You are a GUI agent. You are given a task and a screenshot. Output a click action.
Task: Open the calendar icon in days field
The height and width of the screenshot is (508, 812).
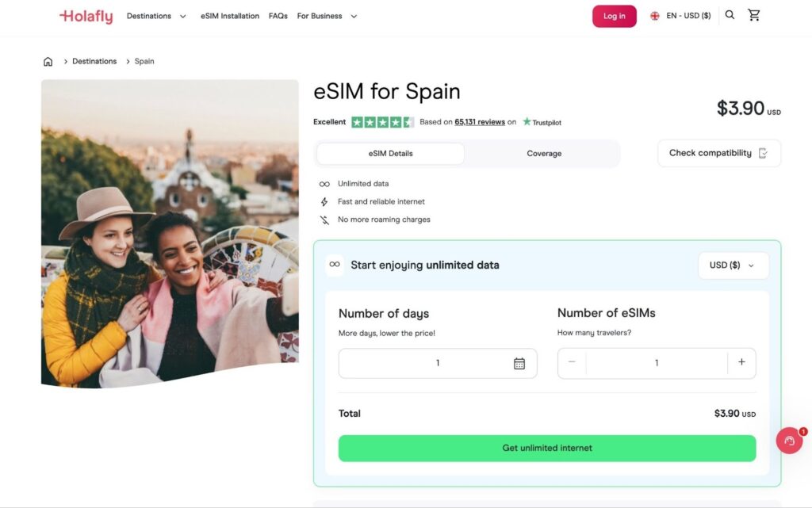[x=519, y=364]
